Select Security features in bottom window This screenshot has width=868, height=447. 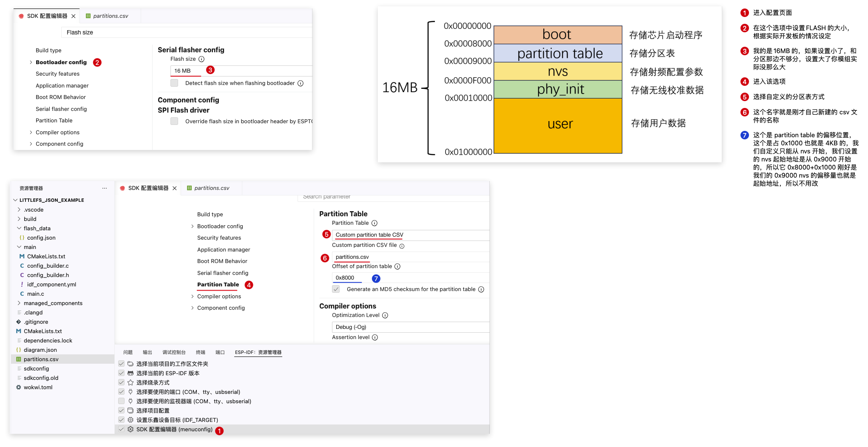pos(219,238)
